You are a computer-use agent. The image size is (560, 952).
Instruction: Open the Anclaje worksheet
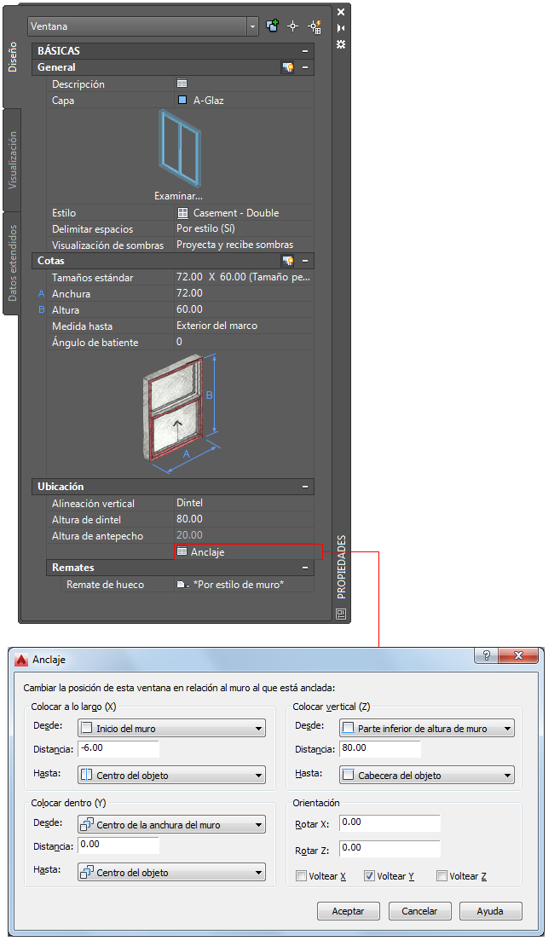coord(247,552)
